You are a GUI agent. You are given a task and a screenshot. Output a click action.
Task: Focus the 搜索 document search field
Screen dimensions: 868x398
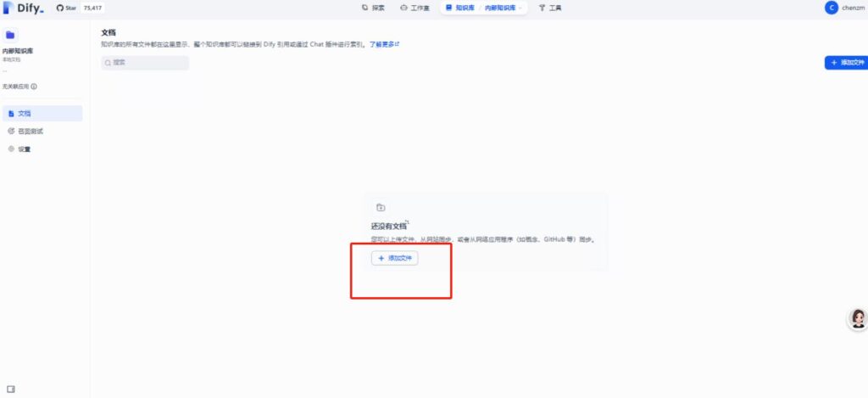(145, 63)
